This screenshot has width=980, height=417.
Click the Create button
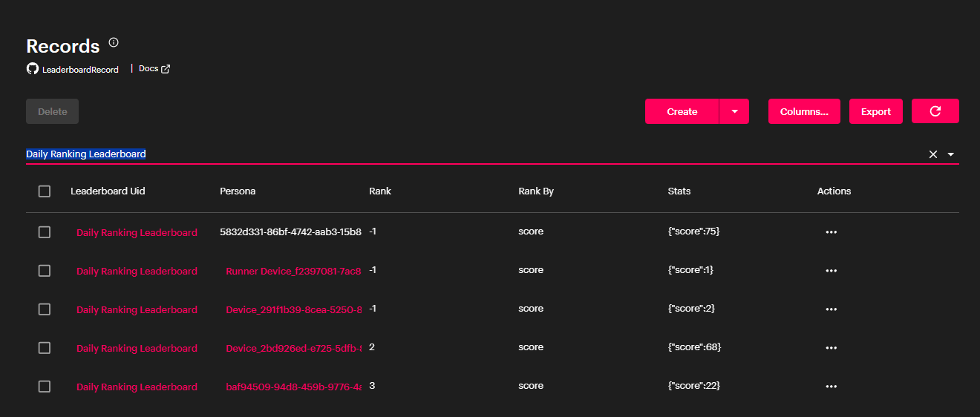682,111
